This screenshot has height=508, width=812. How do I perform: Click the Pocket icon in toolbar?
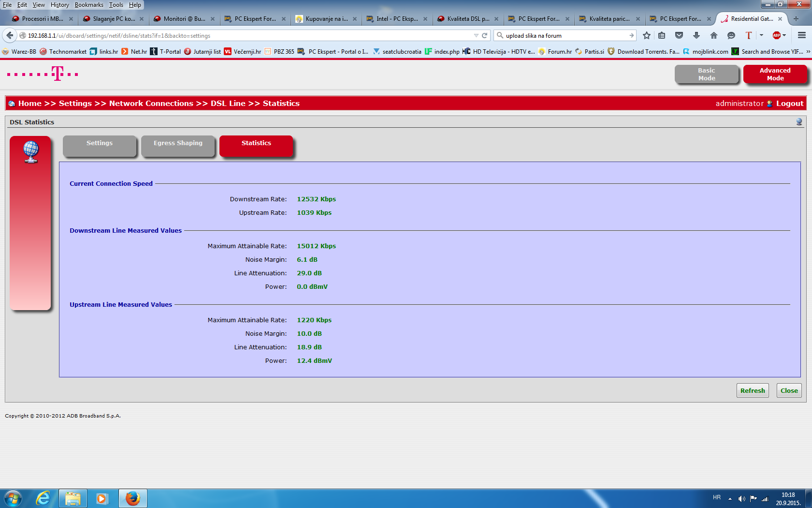679,35
